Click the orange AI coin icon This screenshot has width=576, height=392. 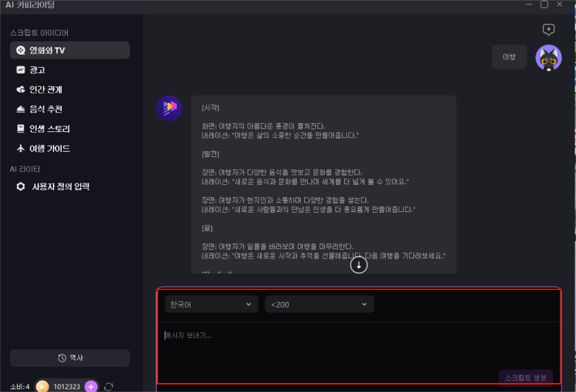point(43,386)
